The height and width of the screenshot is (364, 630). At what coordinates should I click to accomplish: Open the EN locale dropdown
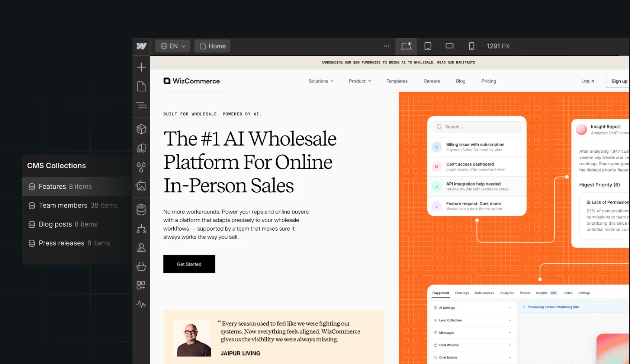click(x=173, y=46)
